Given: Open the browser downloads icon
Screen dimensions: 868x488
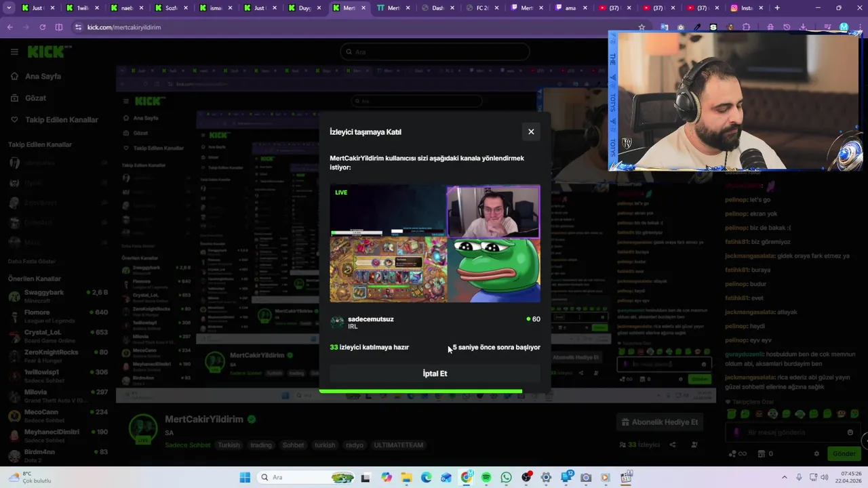Looking at the screenshot, I should [804, 27].
